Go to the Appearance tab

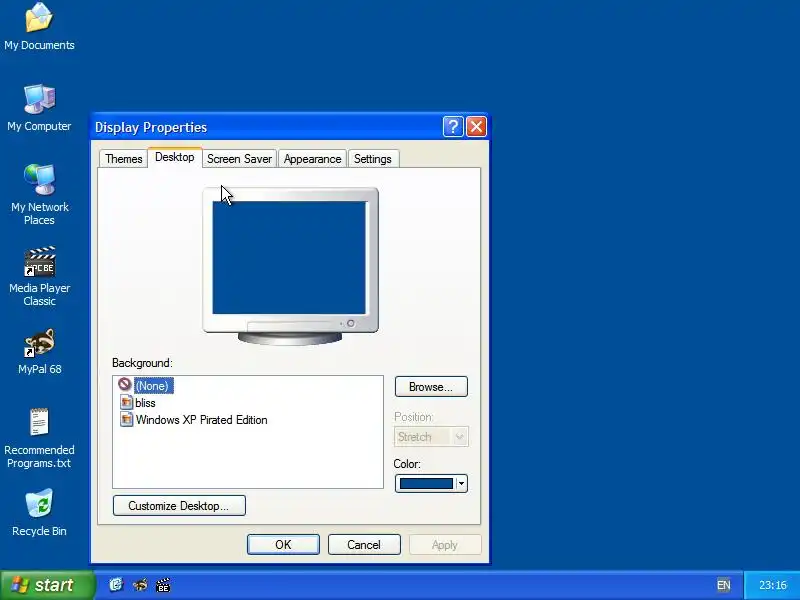[312, 159]
